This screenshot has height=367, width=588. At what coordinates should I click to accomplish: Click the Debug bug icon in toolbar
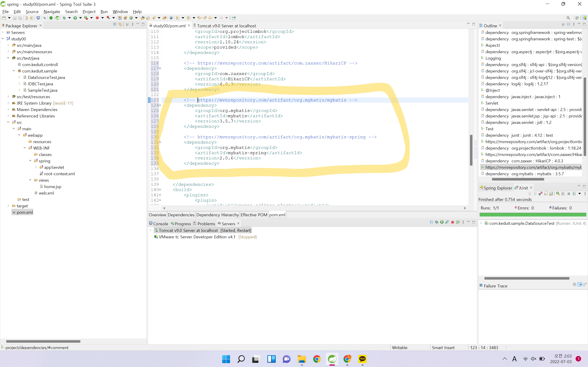(x=64, y=18)
